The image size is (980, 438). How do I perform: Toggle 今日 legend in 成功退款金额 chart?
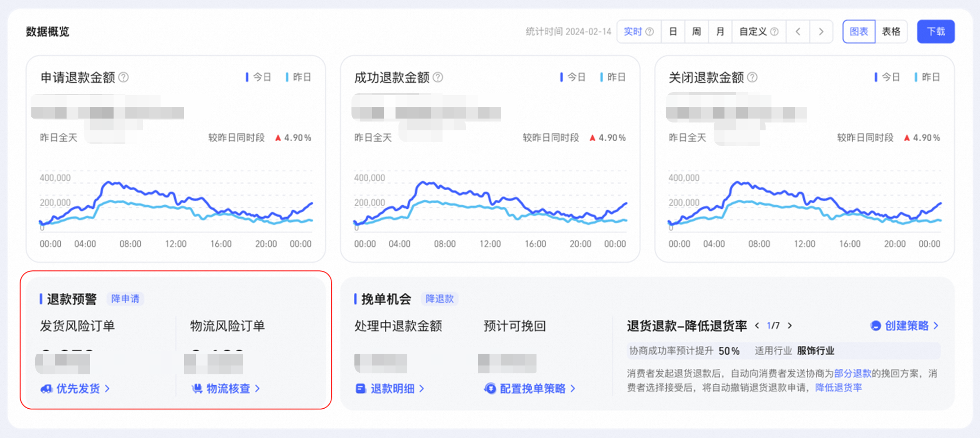click(x=573, y=77)
